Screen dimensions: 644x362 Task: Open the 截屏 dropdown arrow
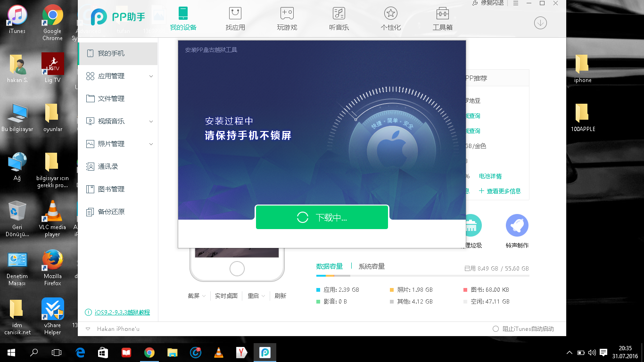[204, 296]
